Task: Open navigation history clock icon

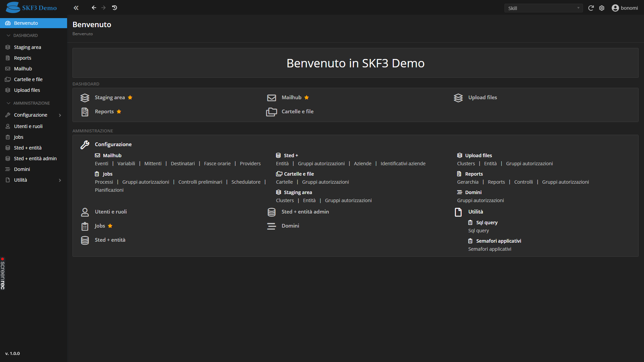Action: click(x=115, y=8)
